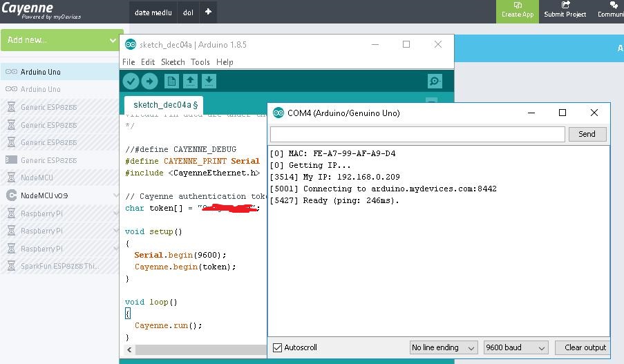Click Arduino logo icon in sketch window title
624x364 pixels.
point(131,45)
